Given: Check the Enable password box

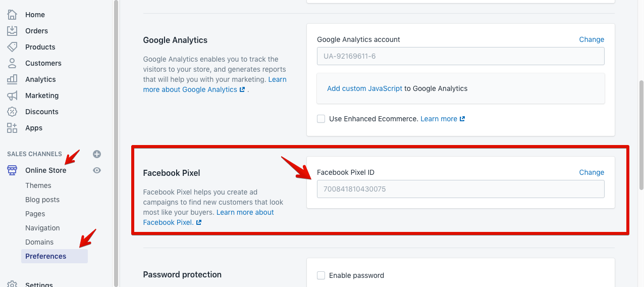Looking at the screenshot, I should pos(321,275).
